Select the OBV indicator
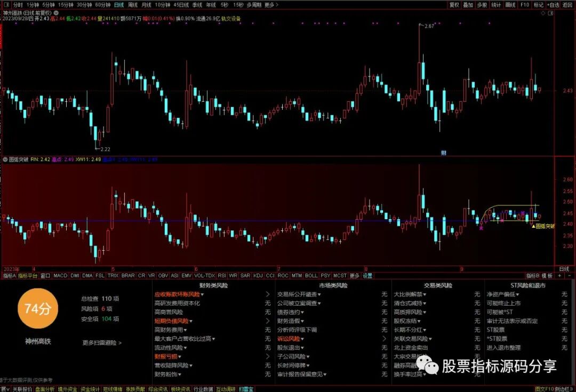 (163, 276)
